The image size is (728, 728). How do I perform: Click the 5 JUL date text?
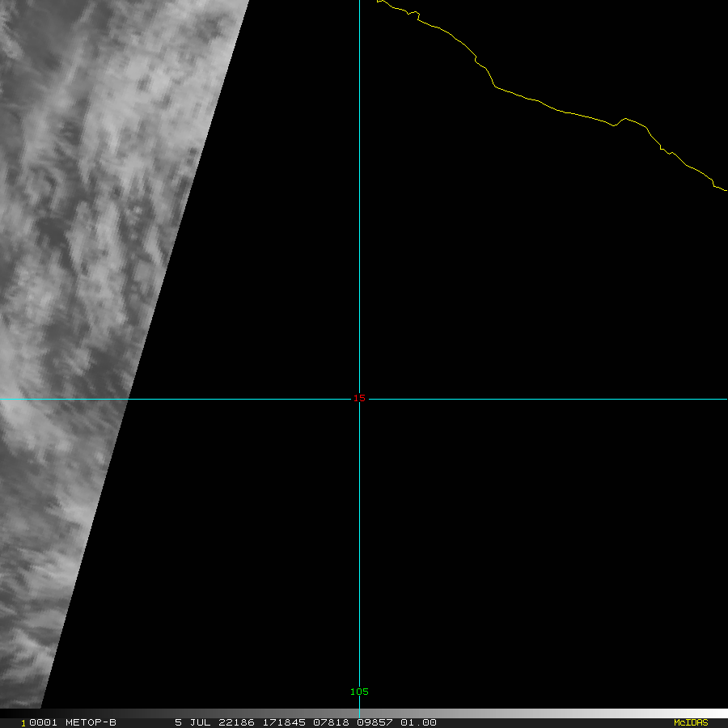[x=191, y=722]
